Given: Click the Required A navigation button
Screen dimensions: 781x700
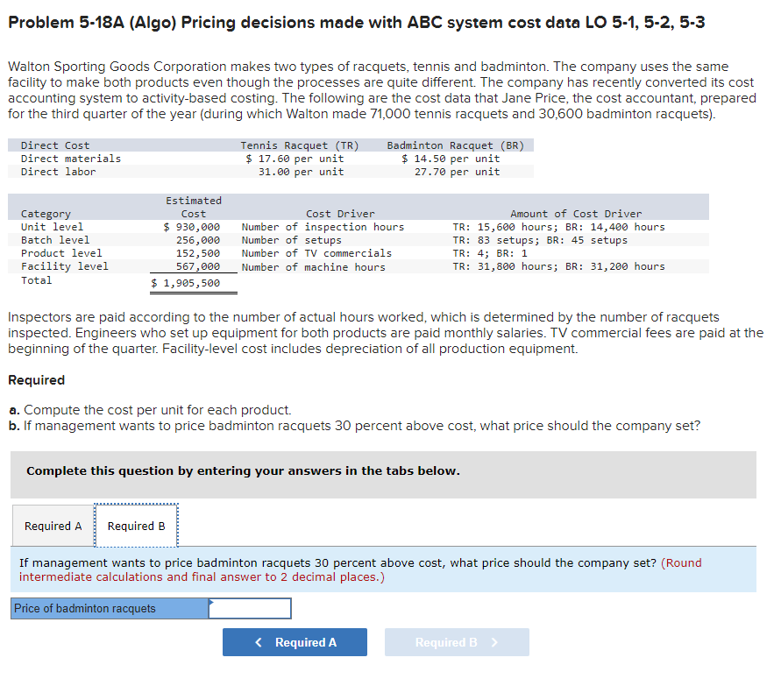Looking at the screenshot, I should click(295, 641).
